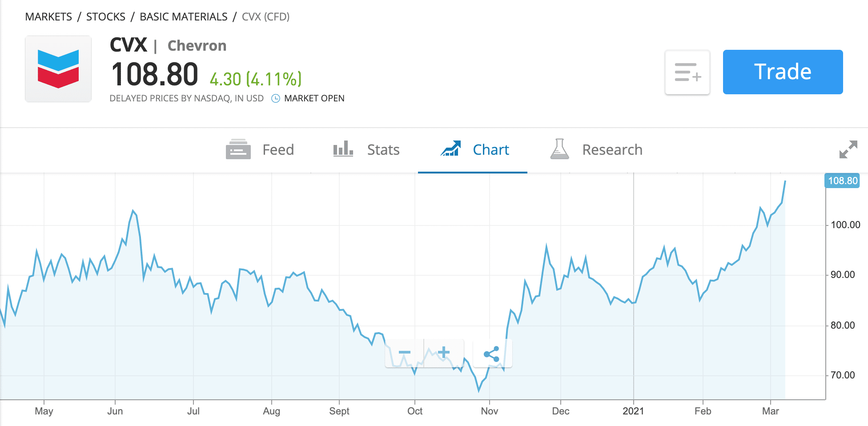
Task: Click the Jul label on time axis
Action: (193, 411)
